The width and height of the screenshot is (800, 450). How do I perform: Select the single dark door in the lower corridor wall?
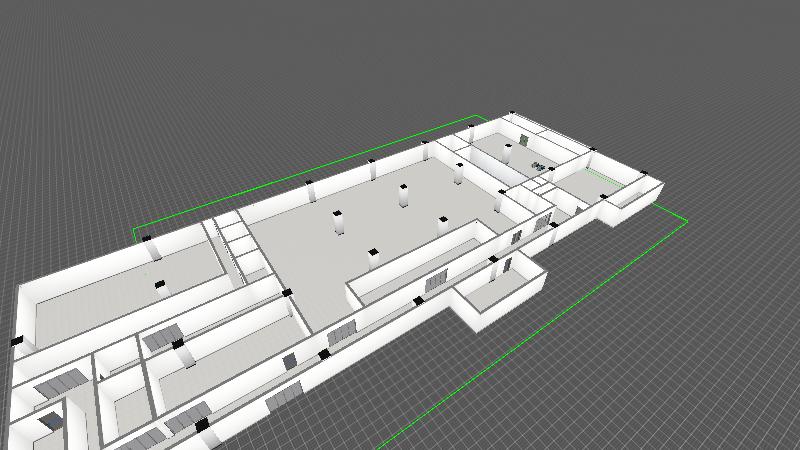pos(289,360)
